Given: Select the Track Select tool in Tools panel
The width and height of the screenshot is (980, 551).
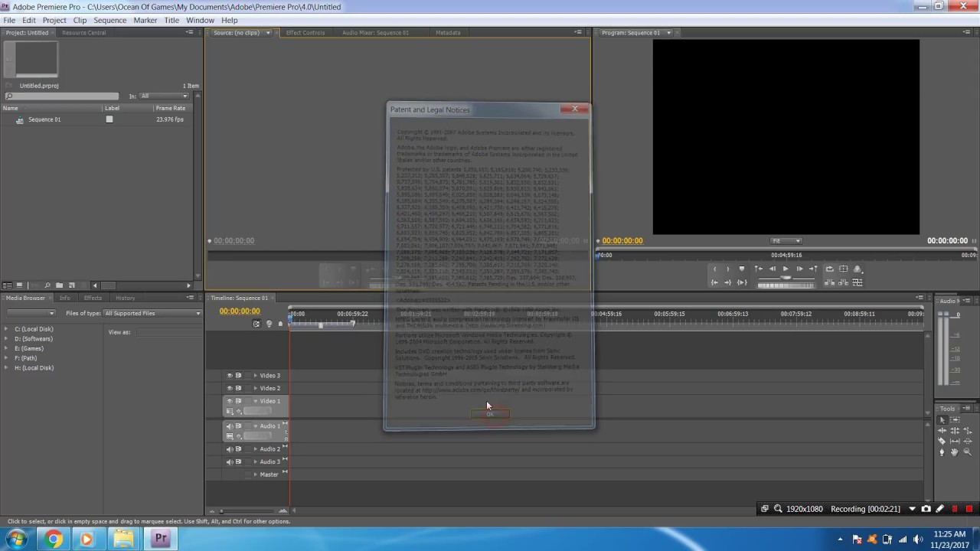Looking at the screenshot, I should (x=955, y=420).
